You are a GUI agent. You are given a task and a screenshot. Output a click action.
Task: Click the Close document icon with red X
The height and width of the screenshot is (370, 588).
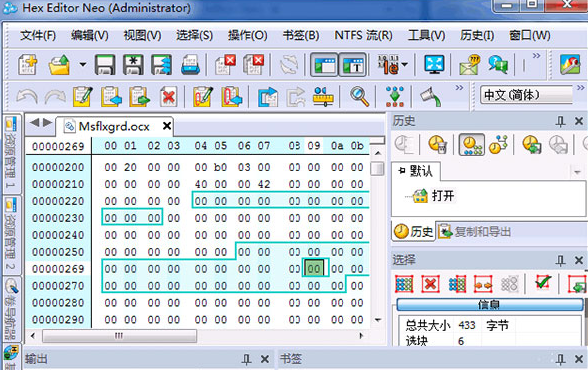225,64
